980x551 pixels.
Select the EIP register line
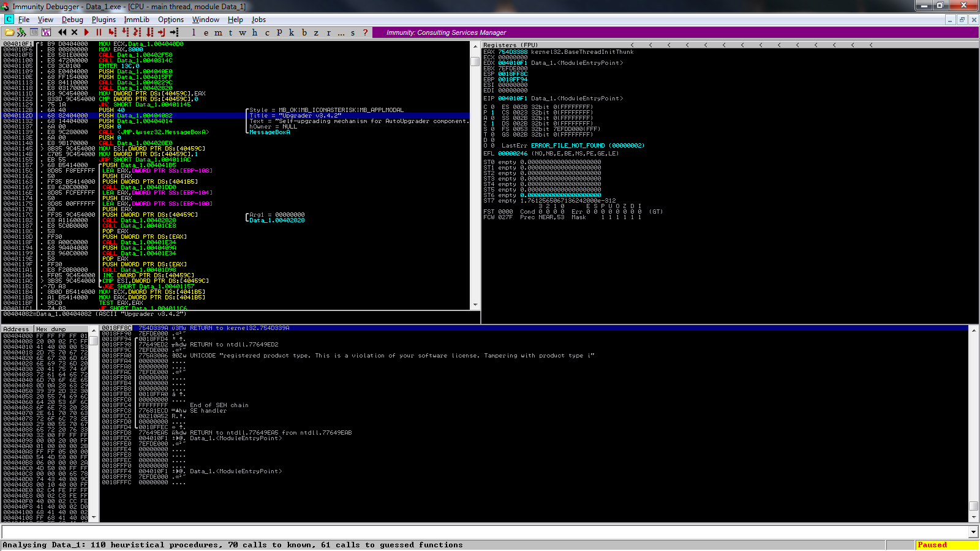553,99
